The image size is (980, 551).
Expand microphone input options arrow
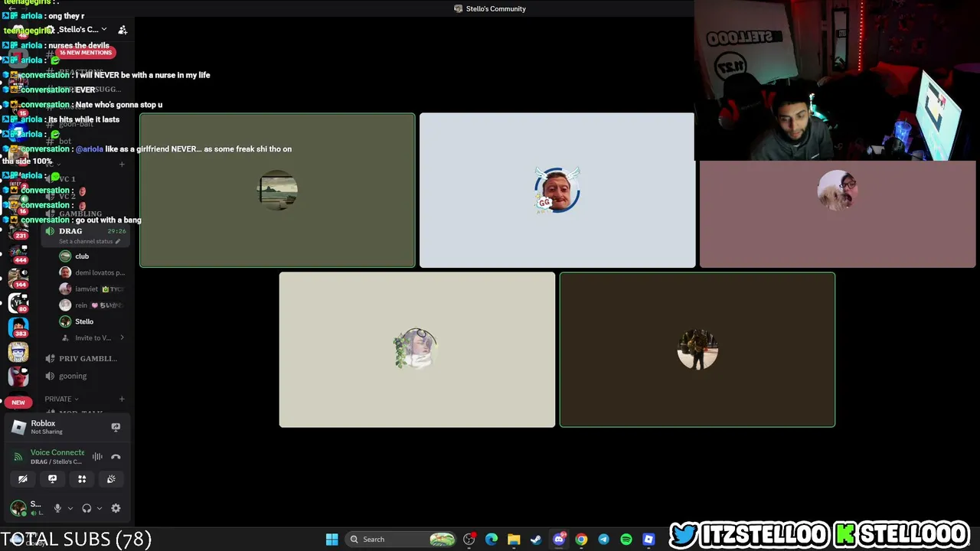[x=70, y=508]
